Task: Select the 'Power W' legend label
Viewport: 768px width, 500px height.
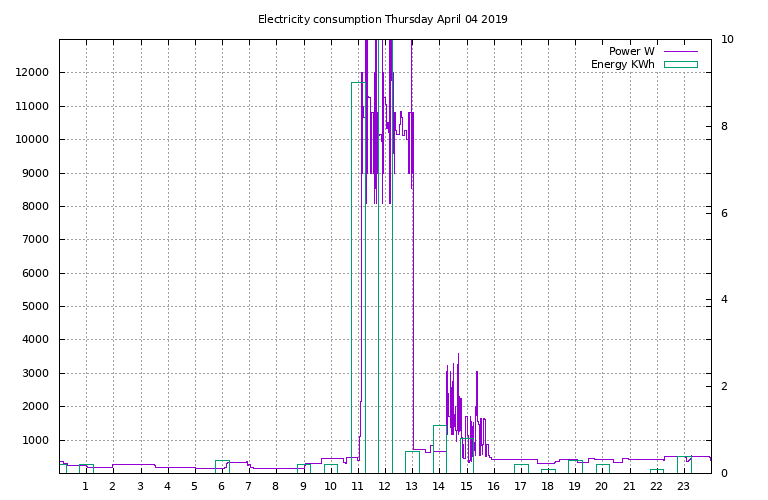Action: point(631,51)
